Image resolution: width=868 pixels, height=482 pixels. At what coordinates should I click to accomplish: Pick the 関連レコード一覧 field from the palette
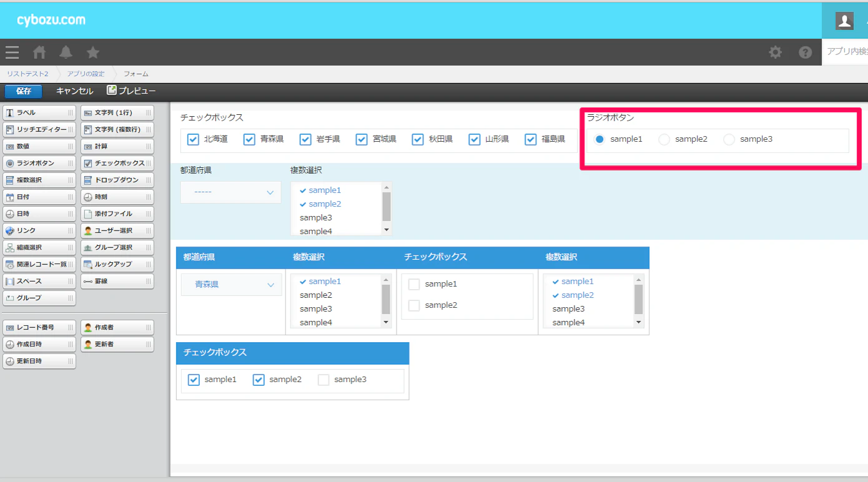(x=39, y=264)
